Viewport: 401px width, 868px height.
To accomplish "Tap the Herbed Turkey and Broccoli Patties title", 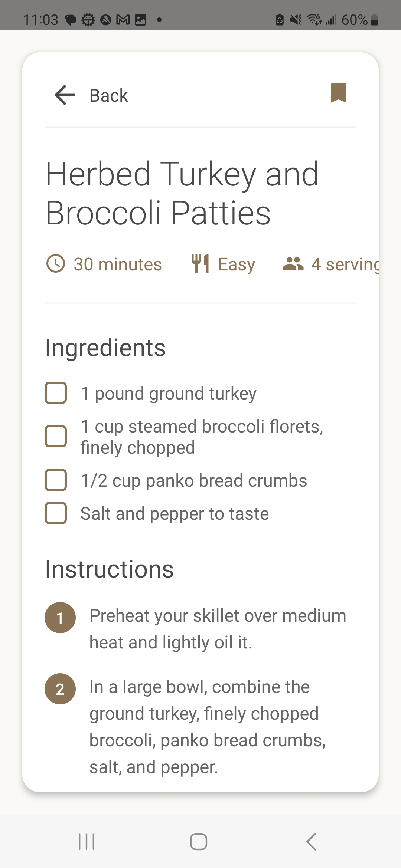I will tap(182, 193).
